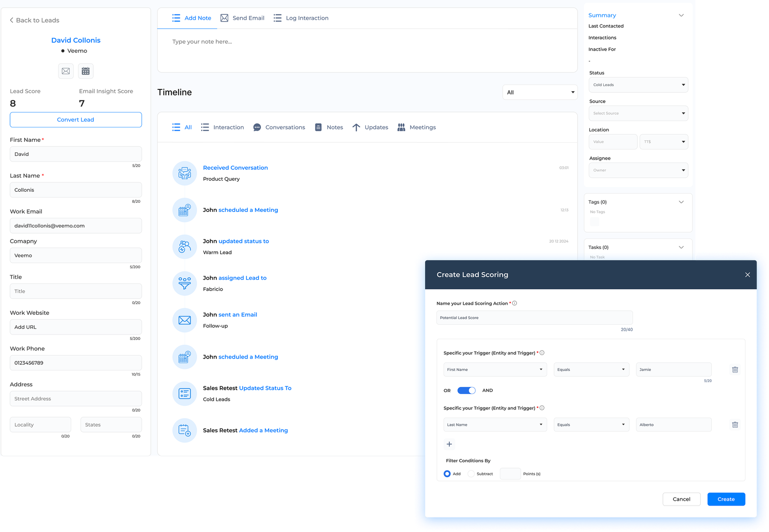Click the Work Phone field
769x532 pixels.
[x=76, y=363]
